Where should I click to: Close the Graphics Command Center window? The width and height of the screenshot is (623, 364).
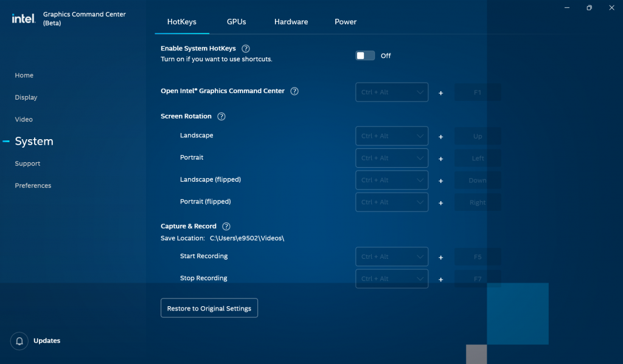pyautogui.click(x=611, y=7)
